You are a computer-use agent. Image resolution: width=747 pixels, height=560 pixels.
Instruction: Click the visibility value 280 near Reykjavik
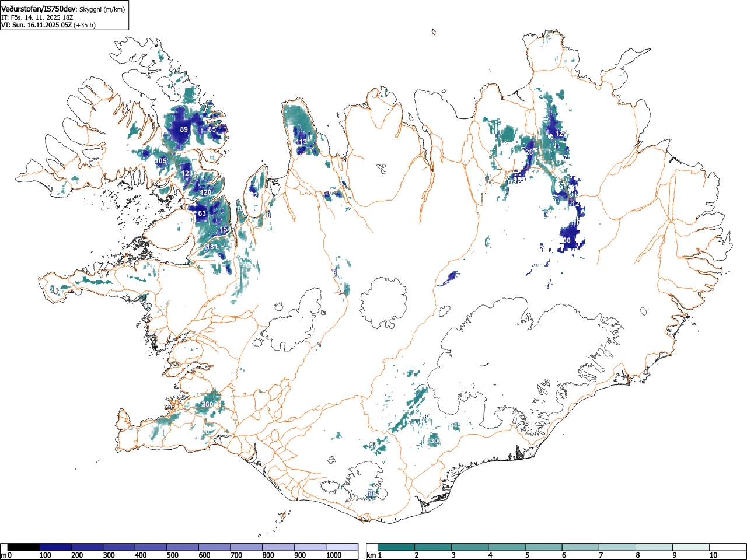(x=207, y=404)
